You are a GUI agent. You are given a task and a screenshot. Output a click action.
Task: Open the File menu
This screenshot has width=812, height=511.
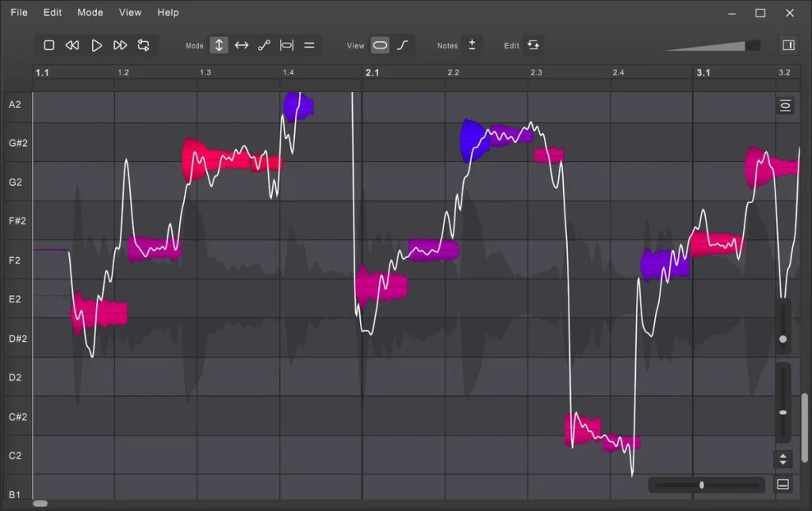coord(19,13)
